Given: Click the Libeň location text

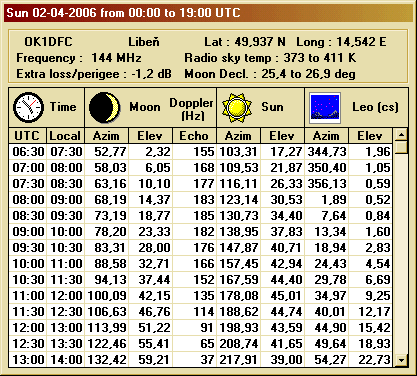Looking at the screenshot, I should click(x=144, y=42).
